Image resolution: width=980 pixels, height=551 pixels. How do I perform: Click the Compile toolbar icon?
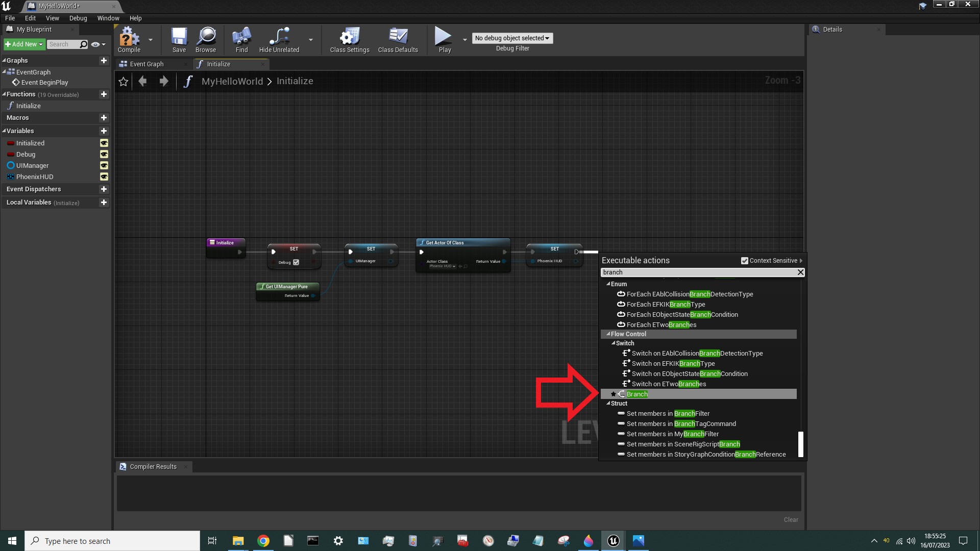129,40
